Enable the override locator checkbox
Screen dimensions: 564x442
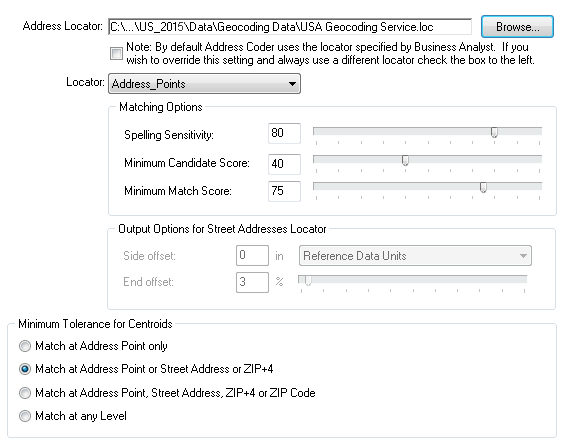116,54
